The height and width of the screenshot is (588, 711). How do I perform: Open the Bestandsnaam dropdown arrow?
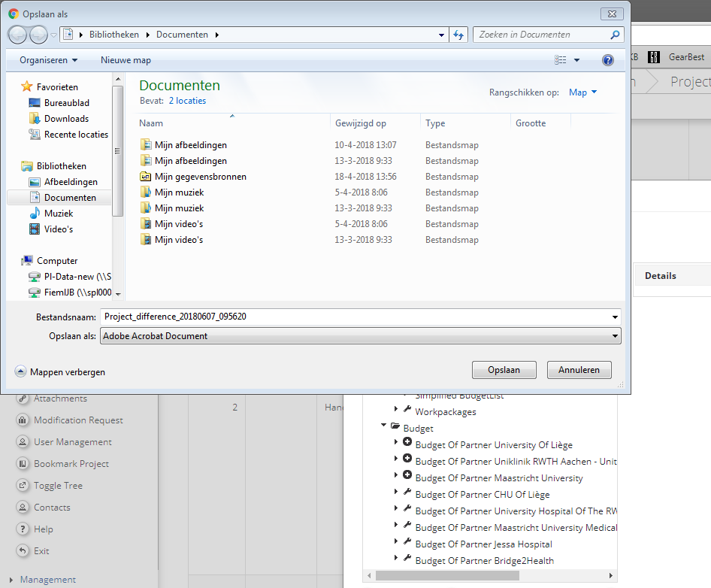click(x=615, y=317)
